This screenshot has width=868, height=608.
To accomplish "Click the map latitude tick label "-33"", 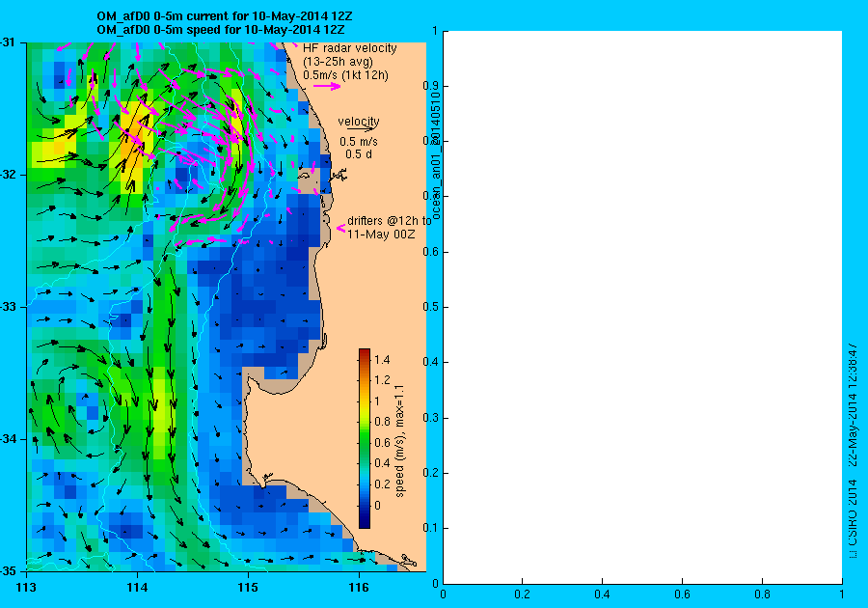I will (9, 307).
